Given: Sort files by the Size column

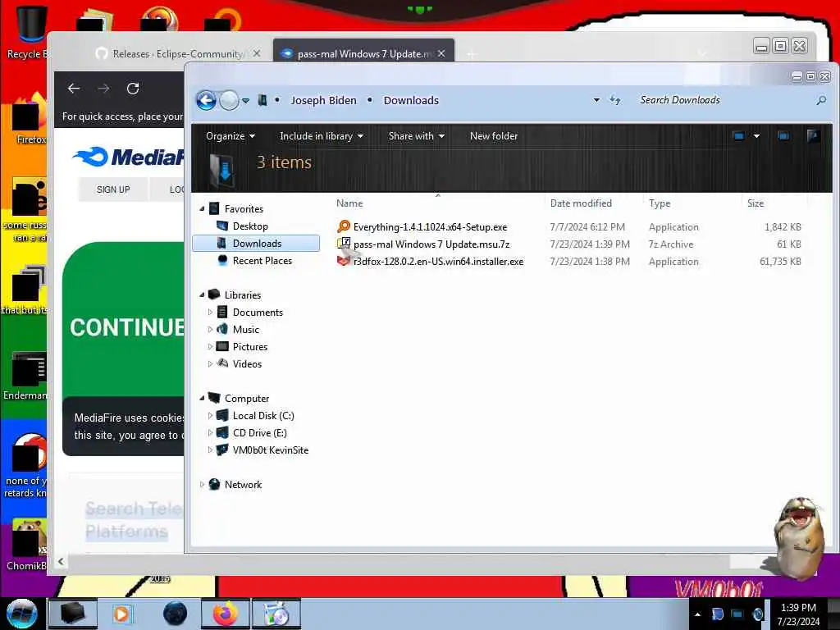Looking at the screenshot, I should (x=756, y=203).
